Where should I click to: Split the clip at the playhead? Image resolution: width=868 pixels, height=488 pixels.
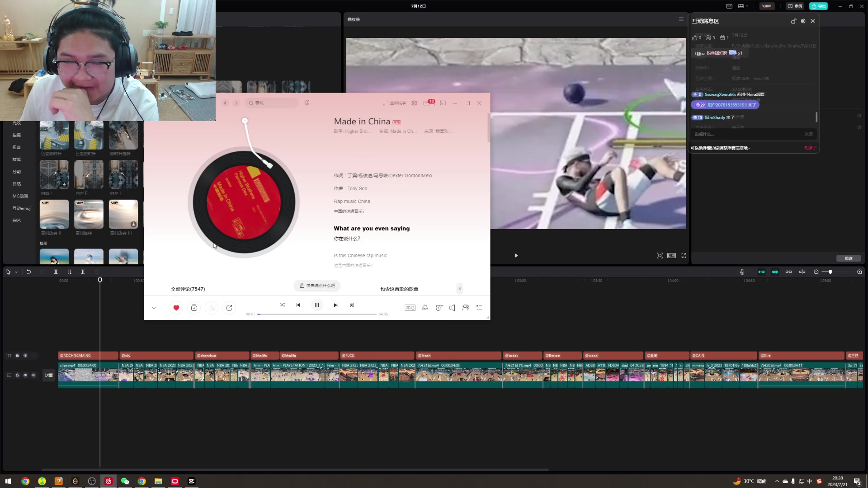(x=56, y=272)
